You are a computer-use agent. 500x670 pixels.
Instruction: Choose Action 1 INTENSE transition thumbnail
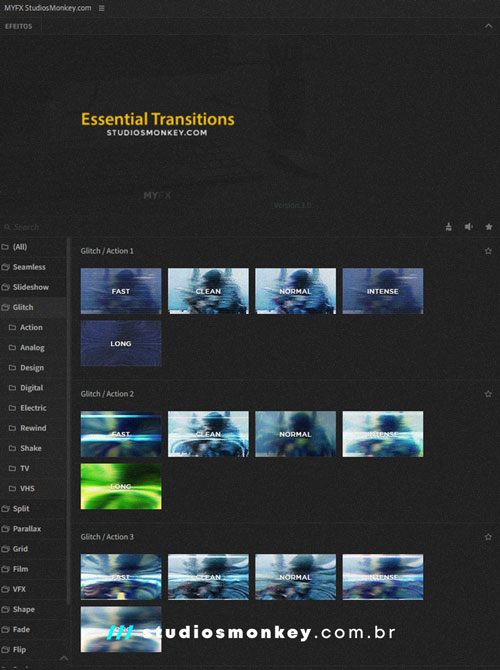[382, 291]
